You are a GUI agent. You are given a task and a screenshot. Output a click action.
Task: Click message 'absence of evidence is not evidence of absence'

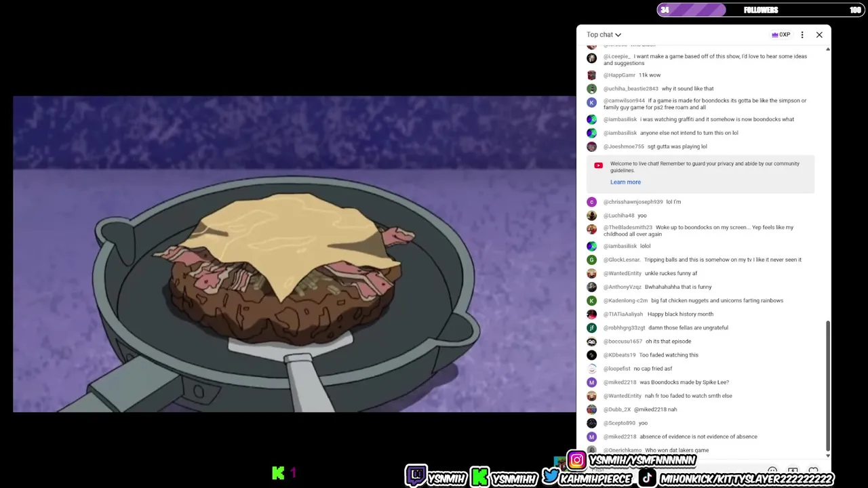pos(698,436)
